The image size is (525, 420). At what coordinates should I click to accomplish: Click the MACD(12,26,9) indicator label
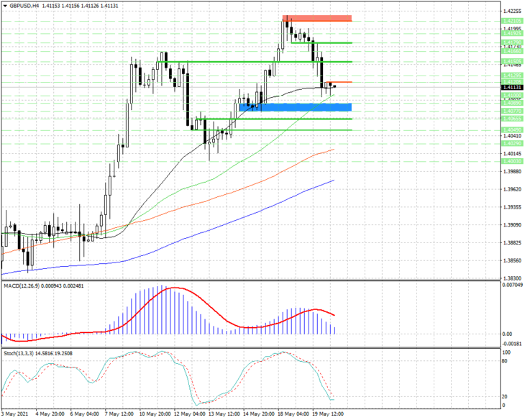point(22,286)
